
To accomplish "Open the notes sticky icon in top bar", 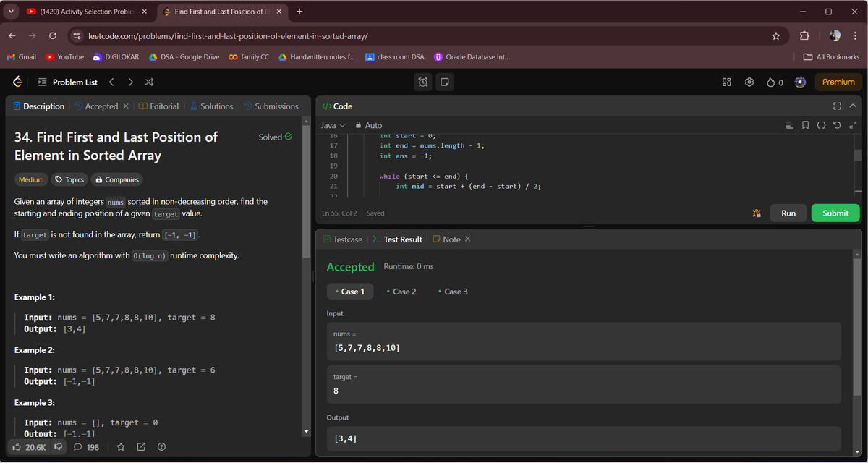I will [445, 82].
